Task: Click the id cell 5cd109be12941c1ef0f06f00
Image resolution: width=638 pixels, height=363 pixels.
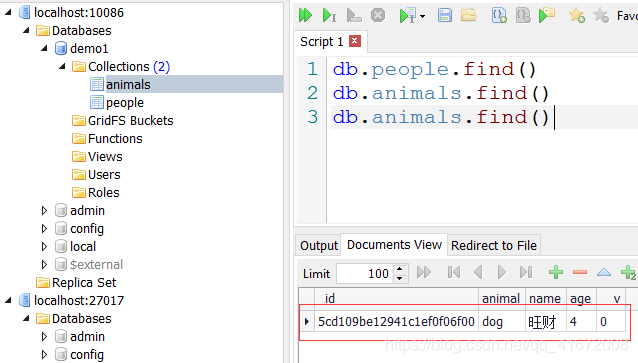Action: [x=396, y=321]
